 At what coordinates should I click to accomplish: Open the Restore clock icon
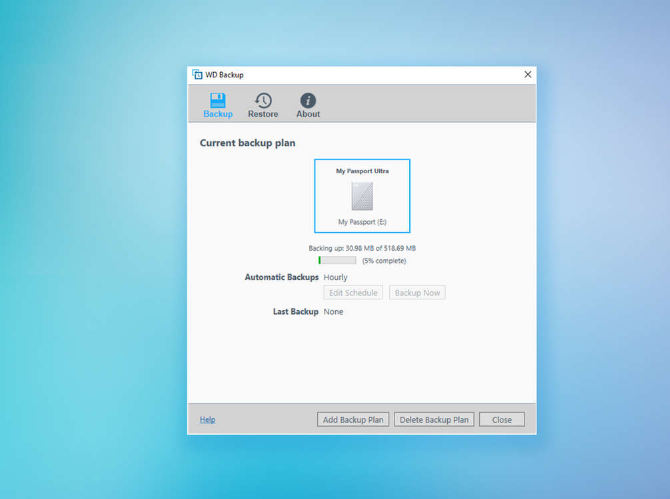pos(263,101)
